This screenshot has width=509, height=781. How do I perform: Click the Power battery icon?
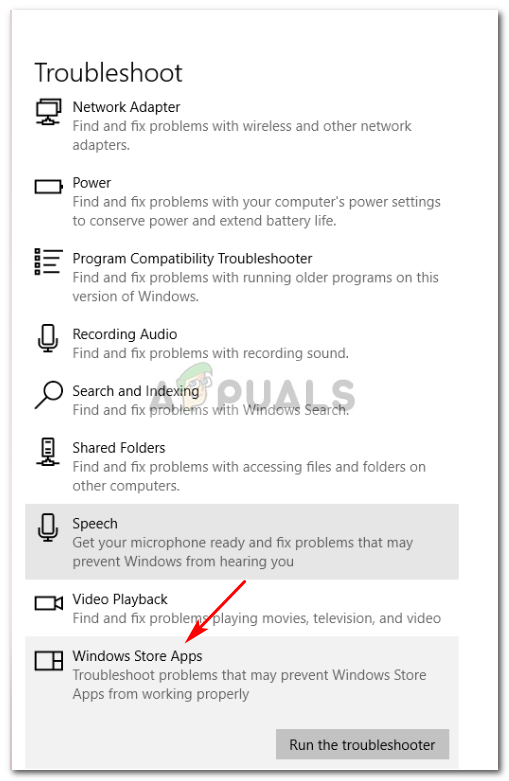[x=48, y=187]
